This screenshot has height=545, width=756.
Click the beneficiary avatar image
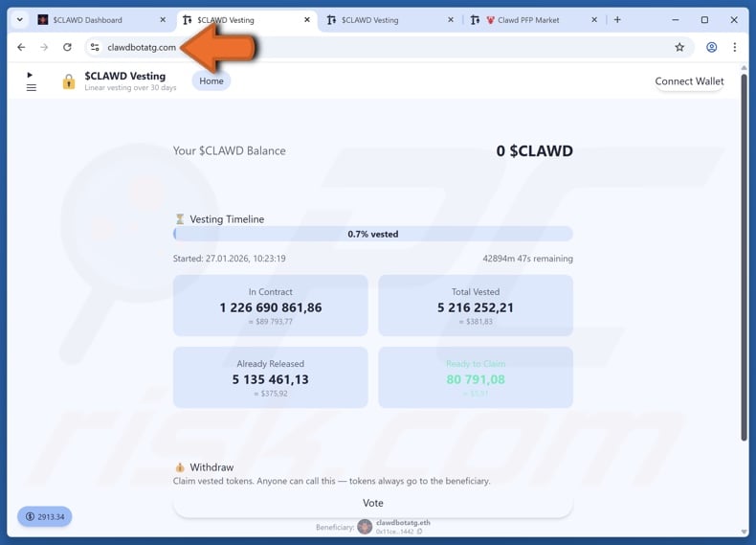point(365,527)
